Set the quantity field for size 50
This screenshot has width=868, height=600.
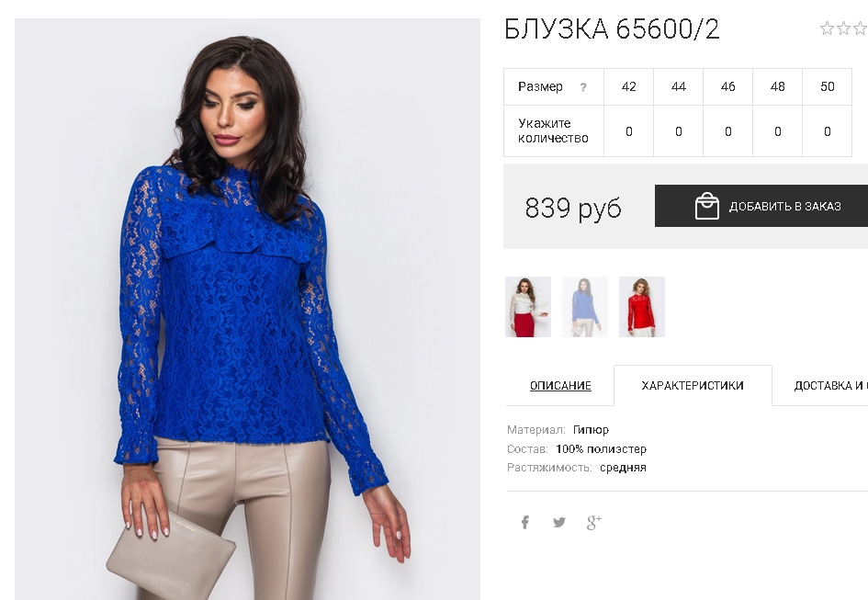coord(827,132)
